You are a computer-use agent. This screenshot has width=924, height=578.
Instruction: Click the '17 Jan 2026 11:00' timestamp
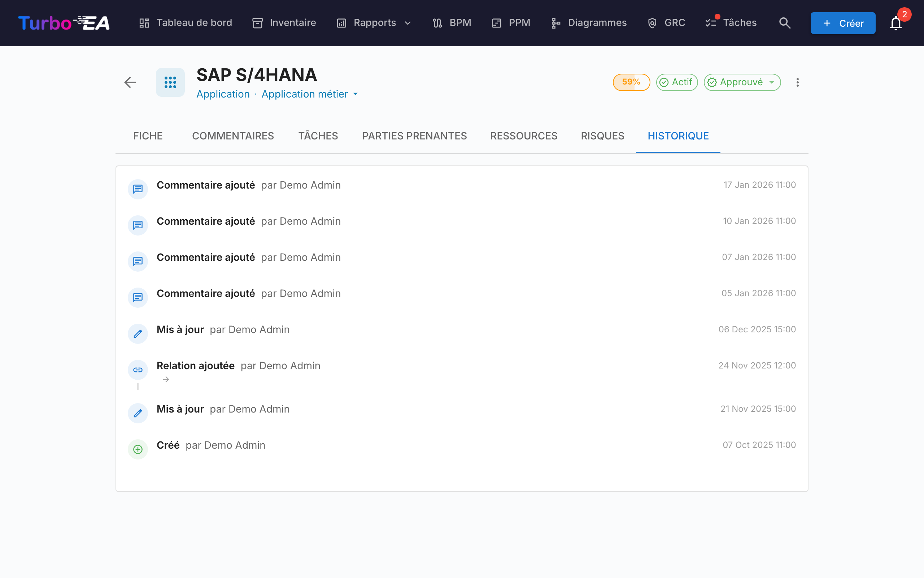pyautogui.click(x=759, y=185)
